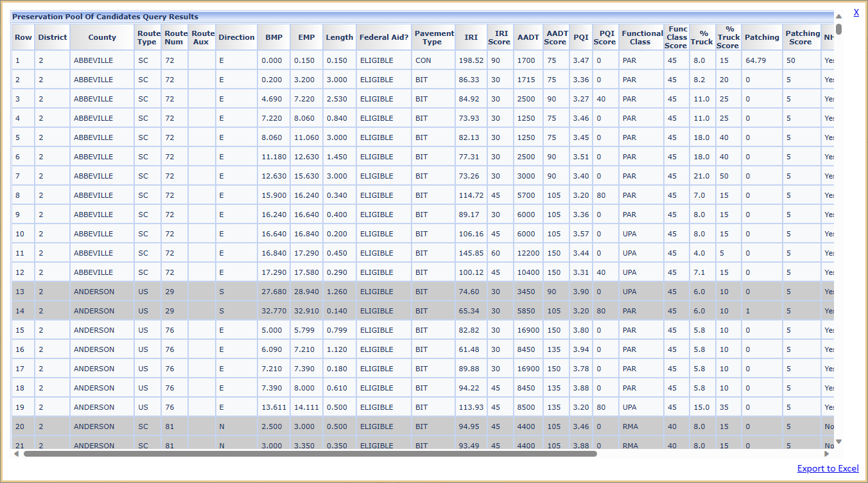Viewport: 868px width, 483px height.
Task: Click the Route Num column header
Action: (x=175, y=37)
